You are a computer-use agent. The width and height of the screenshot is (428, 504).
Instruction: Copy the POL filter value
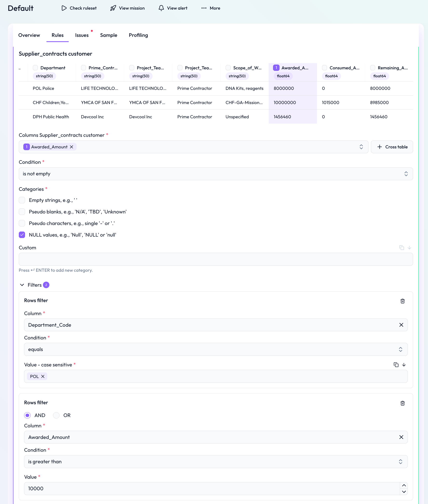click(x=396, y=365)
